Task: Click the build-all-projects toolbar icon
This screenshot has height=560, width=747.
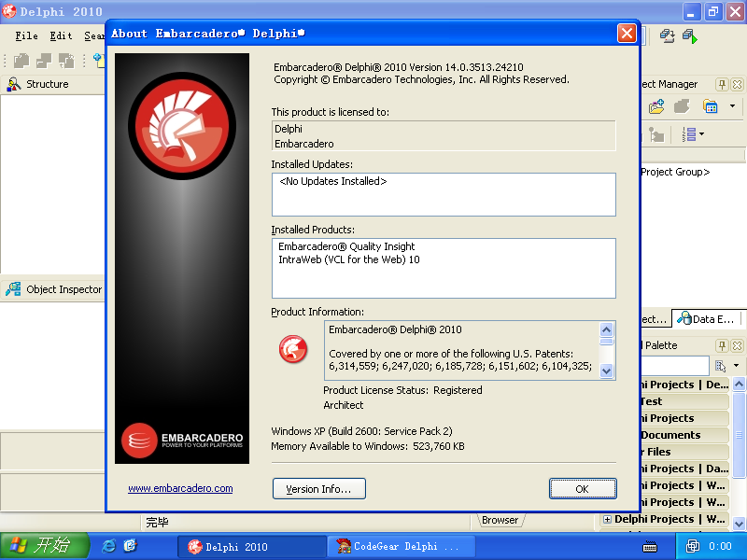Action: click(667, 35)
